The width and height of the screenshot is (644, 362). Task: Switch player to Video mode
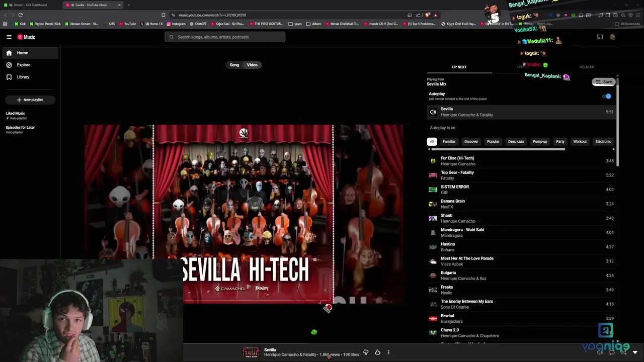pyautogui.click(x=252, y=65)
